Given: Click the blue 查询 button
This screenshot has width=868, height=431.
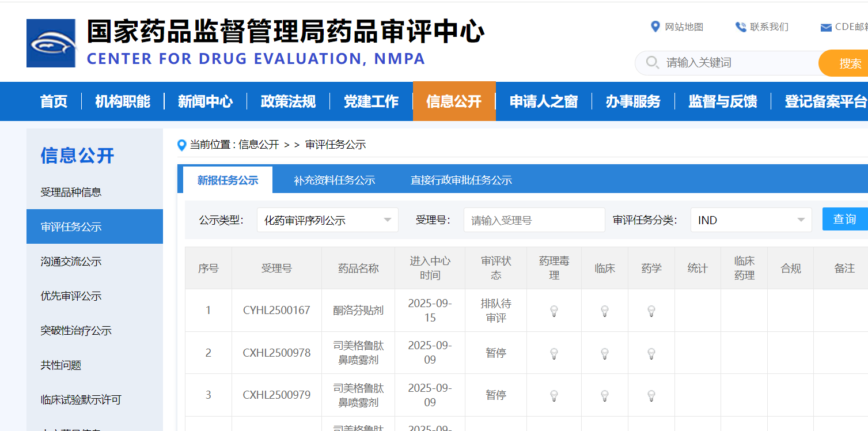Looking at the screenshot, I should point(845,219).
